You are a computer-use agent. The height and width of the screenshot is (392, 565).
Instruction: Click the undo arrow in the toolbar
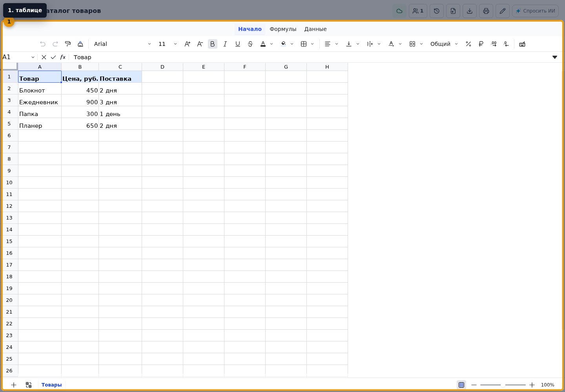click(x=43, y=44)
